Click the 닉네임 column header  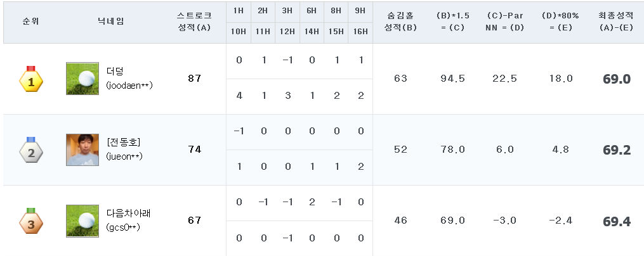click(111, 21)
